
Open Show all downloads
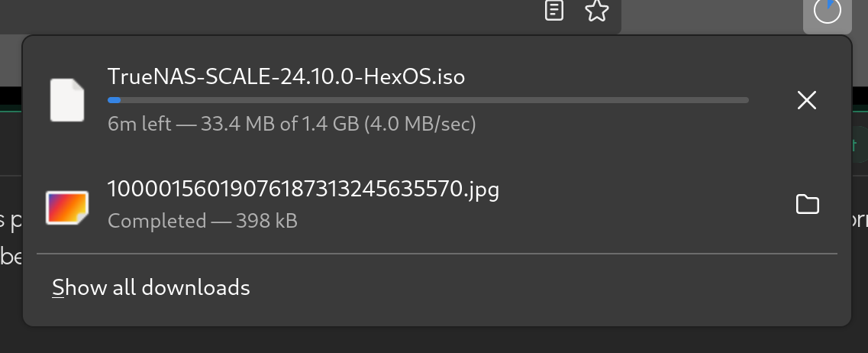151,287
